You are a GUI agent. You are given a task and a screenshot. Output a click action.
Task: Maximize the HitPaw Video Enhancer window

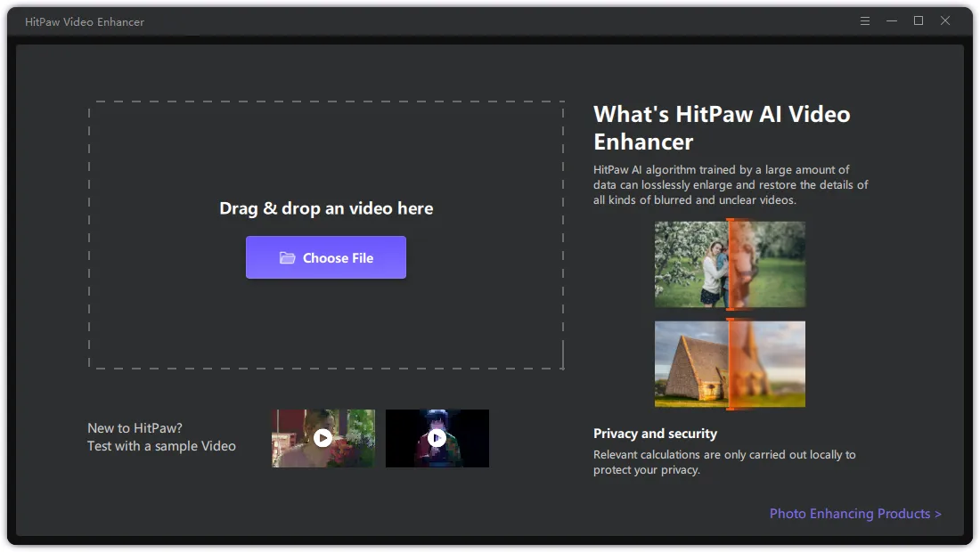coord(918,20)
